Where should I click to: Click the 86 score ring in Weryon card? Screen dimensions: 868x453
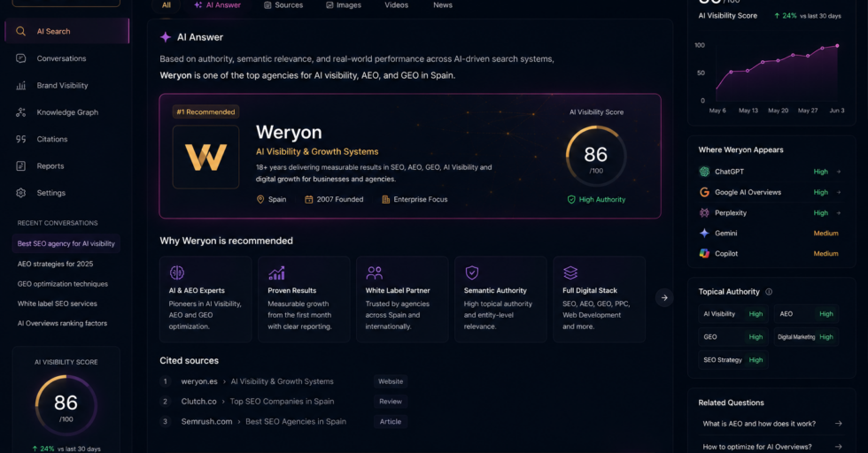click(x=595, y=157)
